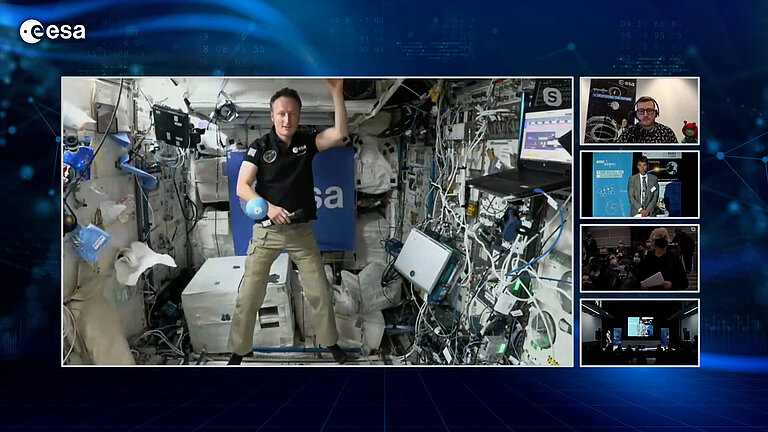The image size is (768, 432).
Task: Select the esa logo on the blue banner
Action: point(327,197)
